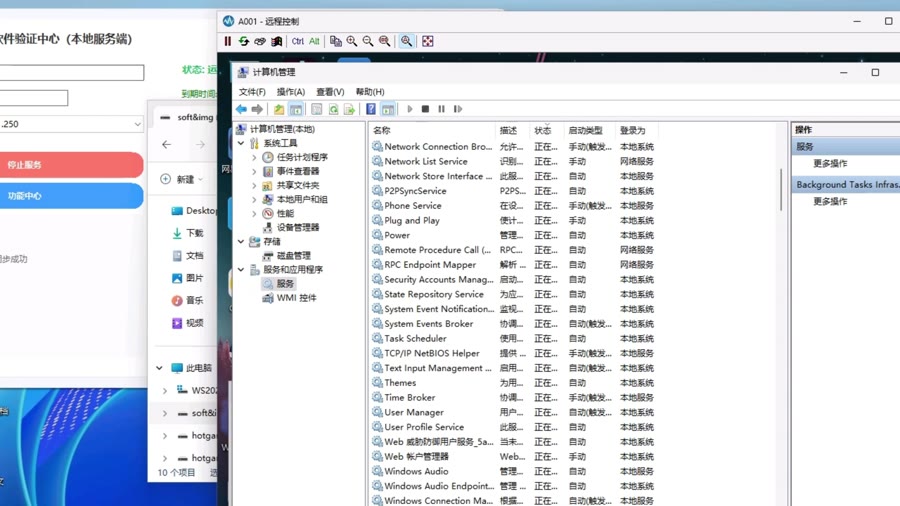
Task: Switch remote view to fullscreen icon
Action: click(428, 41)
